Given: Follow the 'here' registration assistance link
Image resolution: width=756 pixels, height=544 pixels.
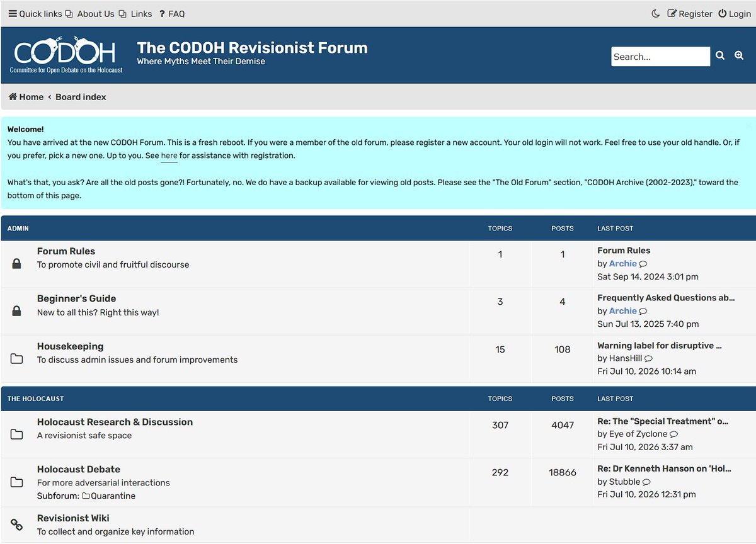Looking at the screenshot, I should pyautogui.click(x=169, y=156).
